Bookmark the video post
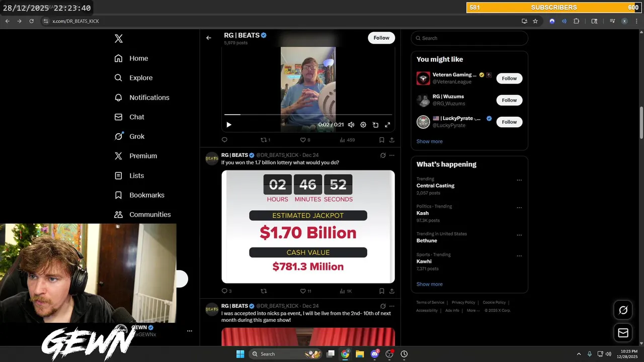The height and width of the screenshot is (362, 644). click(x=382, y=140)
